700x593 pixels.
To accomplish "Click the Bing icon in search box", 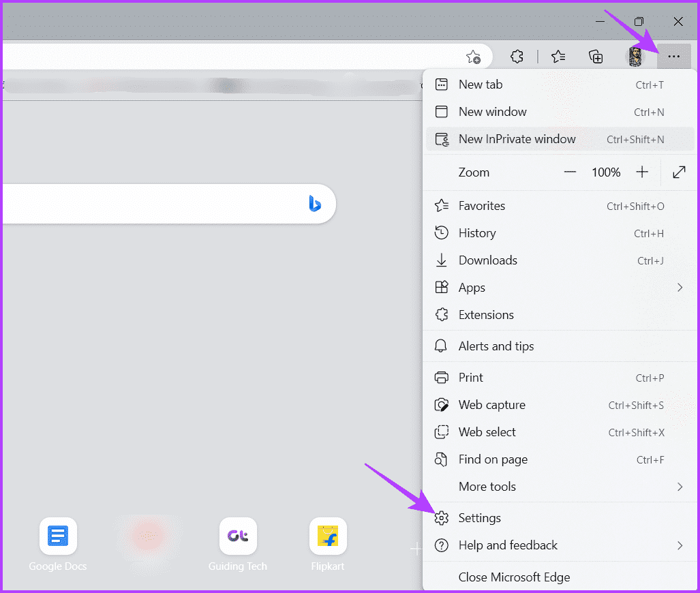I will (x=314, y=203).
